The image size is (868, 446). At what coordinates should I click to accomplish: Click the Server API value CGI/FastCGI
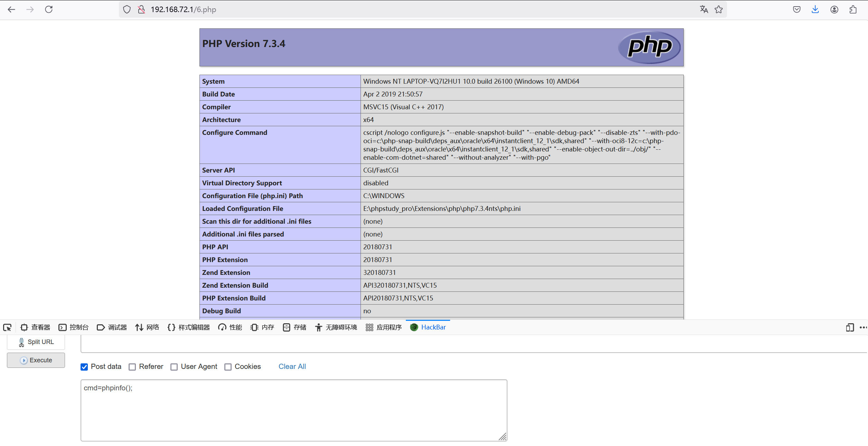coord(381,170)
